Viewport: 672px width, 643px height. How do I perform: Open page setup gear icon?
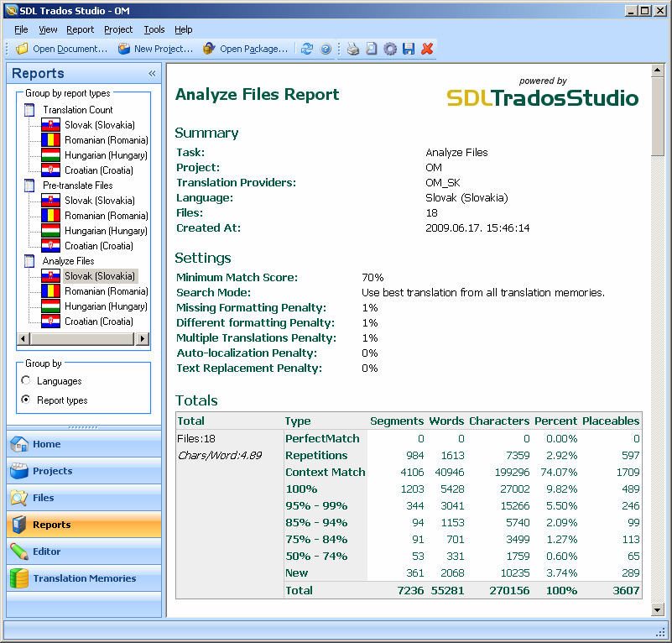[390, 49]
